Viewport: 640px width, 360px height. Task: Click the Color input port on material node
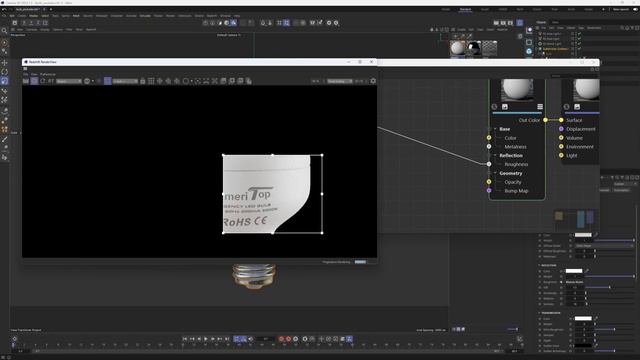click(489, 138)
